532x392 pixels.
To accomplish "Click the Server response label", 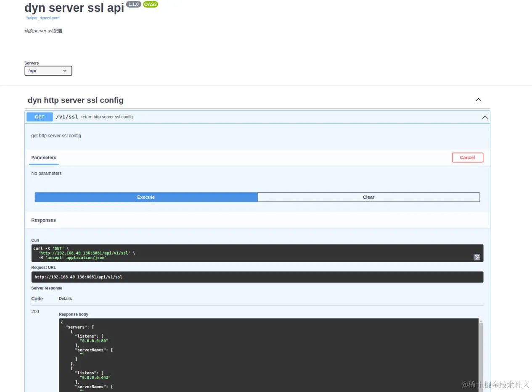I will click(x=47, y=288).
